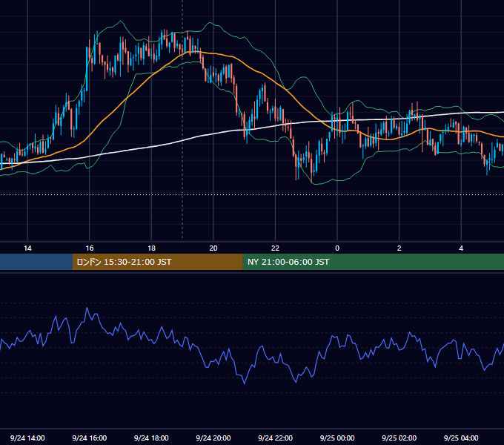Click the 9/24 22:00 date label
Viewport: 504px width, 445px height.
coord(275,438)
